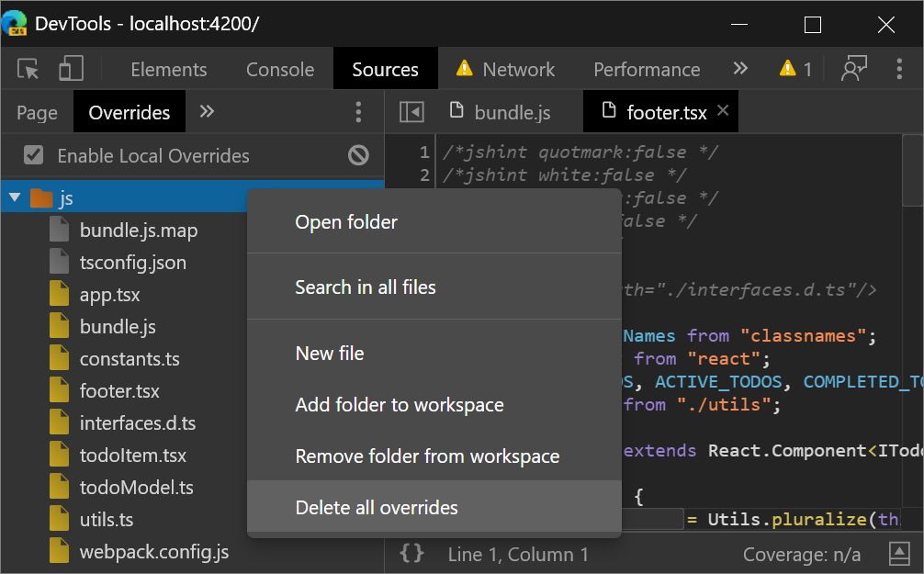Image resolution: width=924 pixels, height=574 pixels.
Task: Choose Open folder from context menu
Action: (x=434, y=222)
